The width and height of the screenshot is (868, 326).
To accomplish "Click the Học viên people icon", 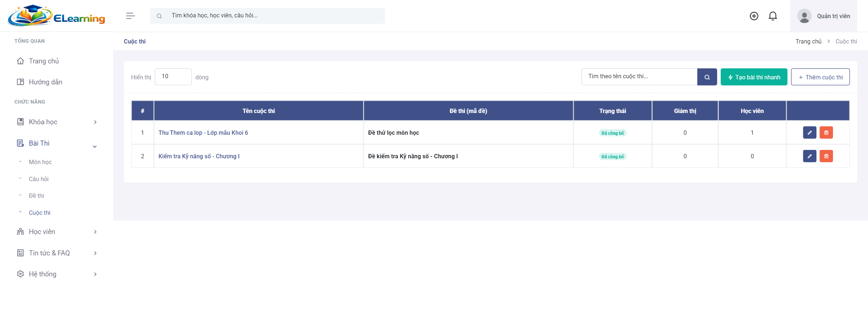I will (x=21, y=231).
